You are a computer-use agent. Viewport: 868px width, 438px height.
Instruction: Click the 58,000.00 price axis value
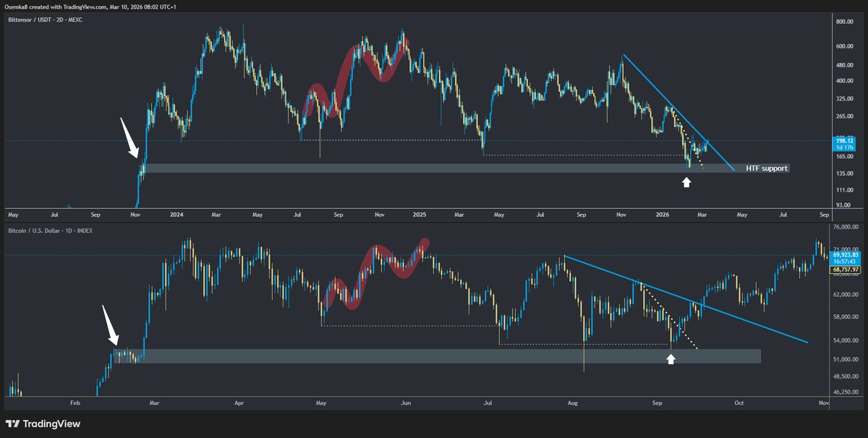click(x=845, y=317)
